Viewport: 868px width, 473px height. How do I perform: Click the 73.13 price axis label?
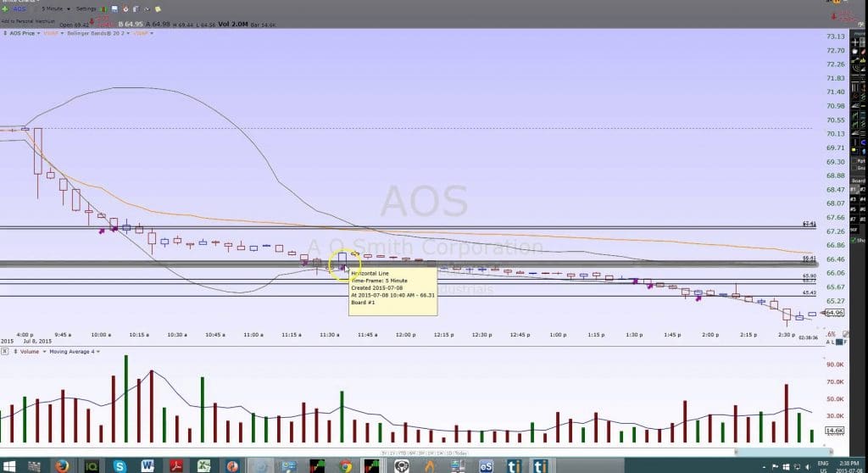pos(835,36)
